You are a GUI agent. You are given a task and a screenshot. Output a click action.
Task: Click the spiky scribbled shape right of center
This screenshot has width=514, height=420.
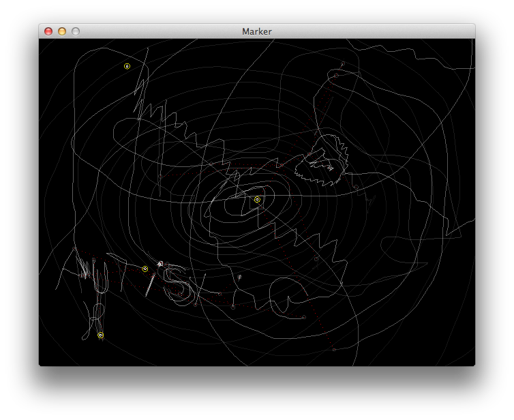(327, 162)
